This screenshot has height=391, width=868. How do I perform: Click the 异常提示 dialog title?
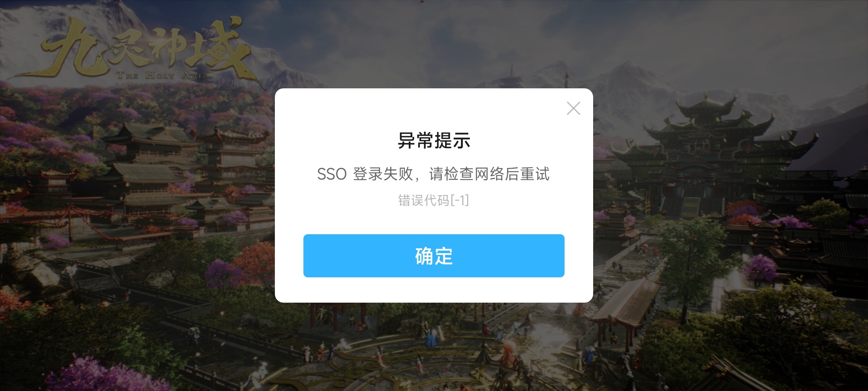tap(434, 140)
